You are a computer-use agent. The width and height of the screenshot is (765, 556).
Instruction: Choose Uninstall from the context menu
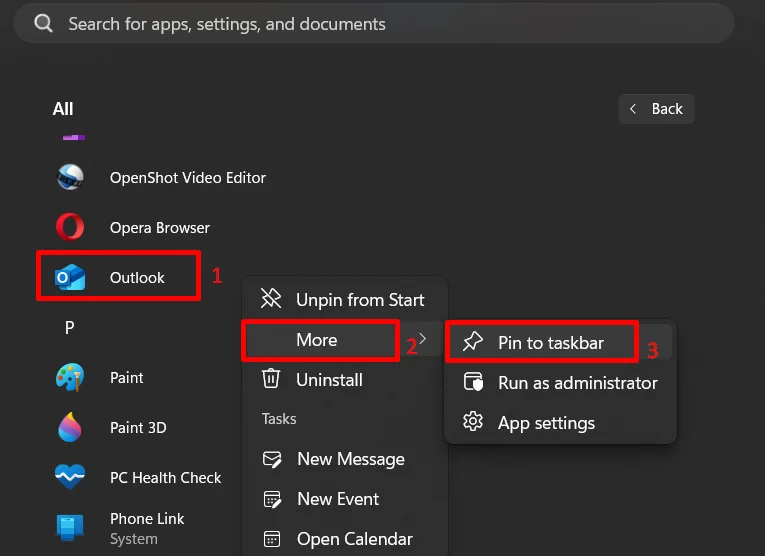(329, 380)
